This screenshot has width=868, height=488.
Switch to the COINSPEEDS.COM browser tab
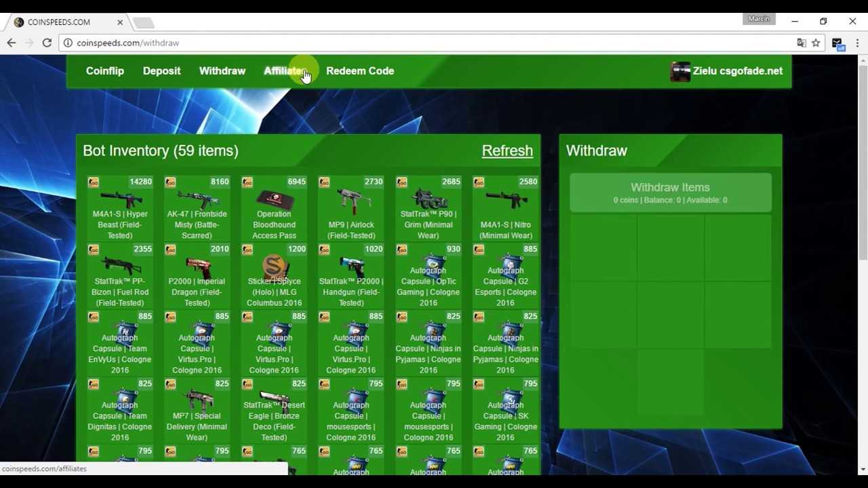click(66, 22)
